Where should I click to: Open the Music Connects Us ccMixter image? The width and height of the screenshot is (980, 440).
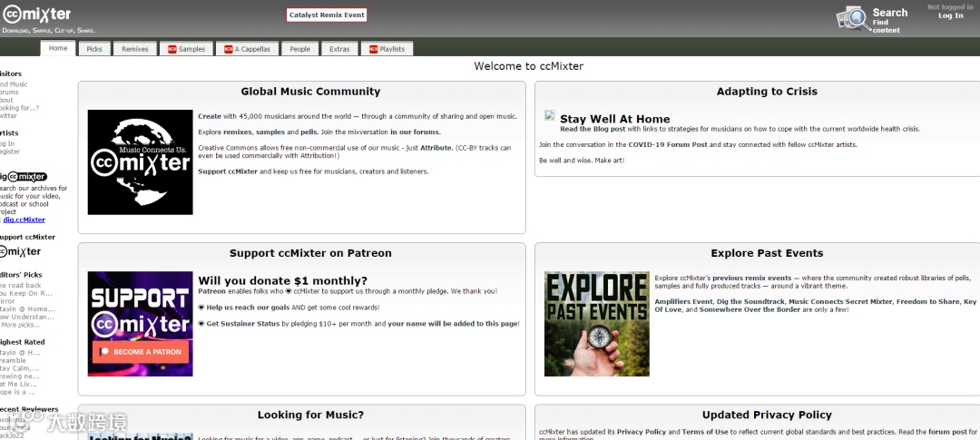[140, 162]
